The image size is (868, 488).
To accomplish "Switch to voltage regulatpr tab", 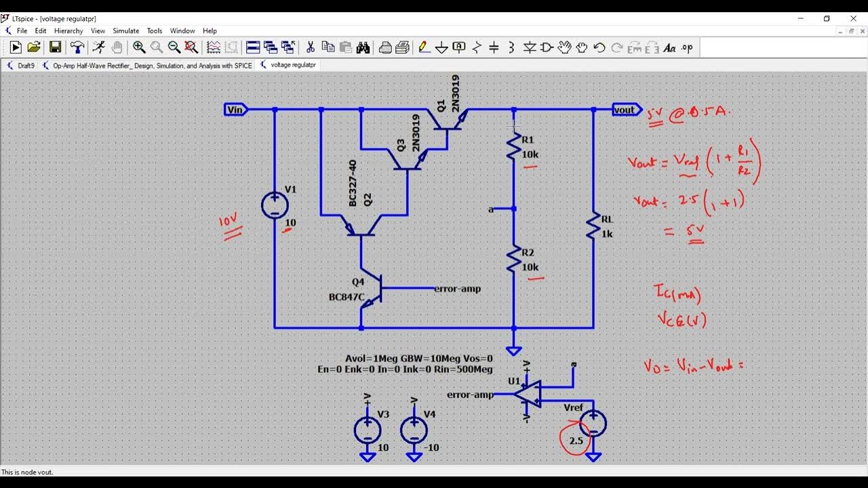I will [x=288, y=65].
